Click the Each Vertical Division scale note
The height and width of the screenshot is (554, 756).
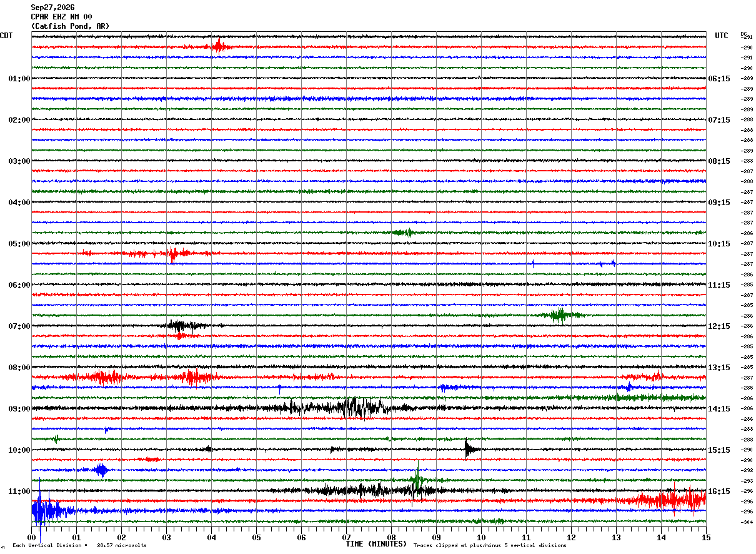pos(79,545)
